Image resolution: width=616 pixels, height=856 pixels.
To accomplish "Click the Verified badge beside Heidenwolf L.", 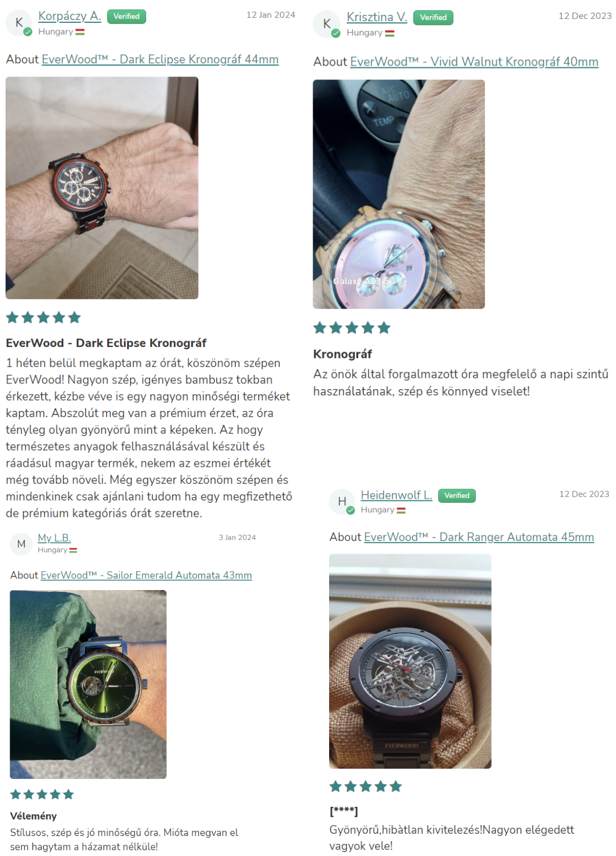I will 457,495.
